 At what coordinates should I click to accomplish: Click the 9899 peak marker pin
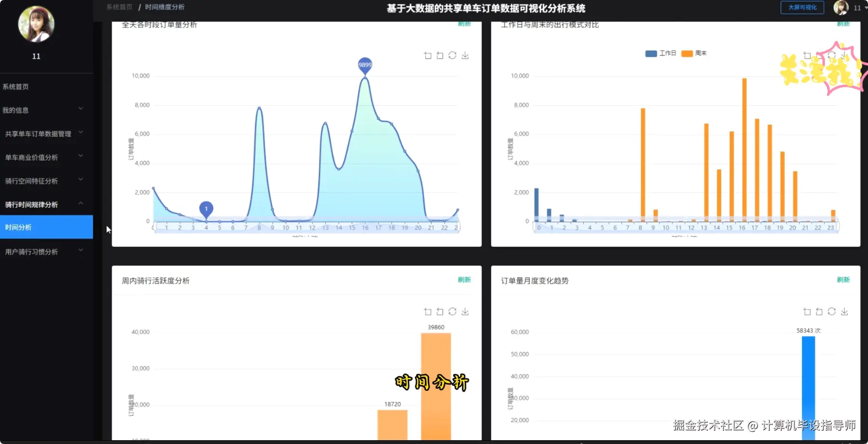365,65
